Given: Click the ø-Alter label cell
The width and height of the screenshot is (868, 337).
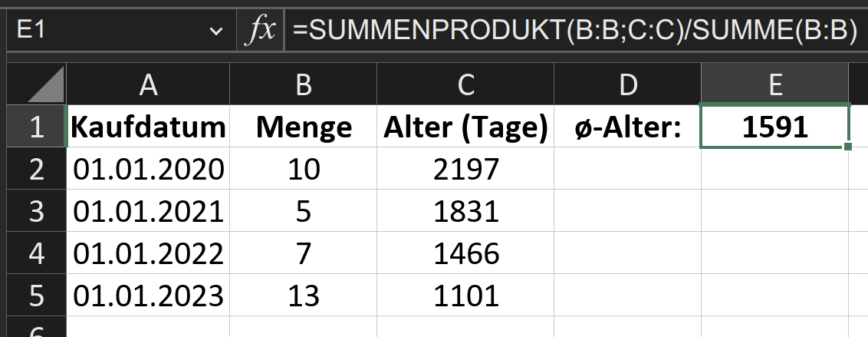Looking at the screenshot, I should coord(628,127).
